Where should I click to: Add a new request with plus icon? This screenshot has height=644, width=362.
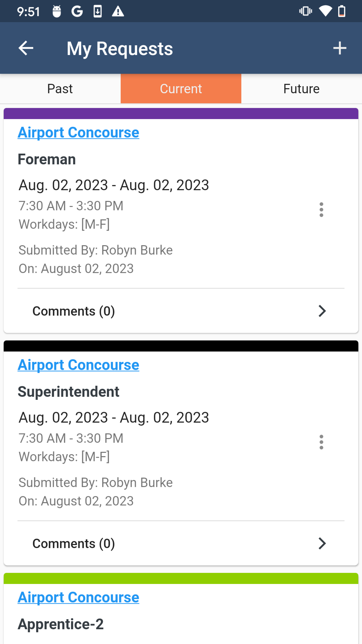(340, 48)
